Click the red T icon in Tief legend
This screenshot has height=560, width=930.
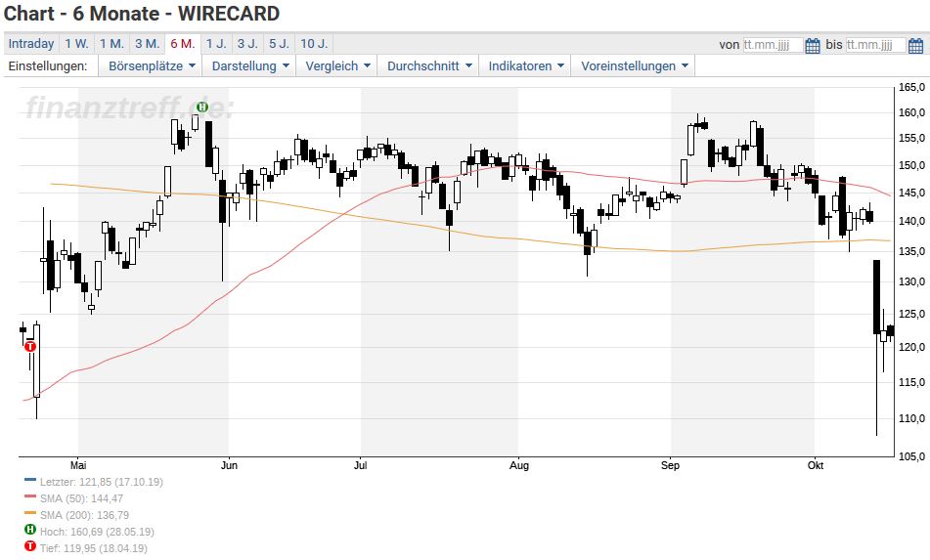coord(30,545)
